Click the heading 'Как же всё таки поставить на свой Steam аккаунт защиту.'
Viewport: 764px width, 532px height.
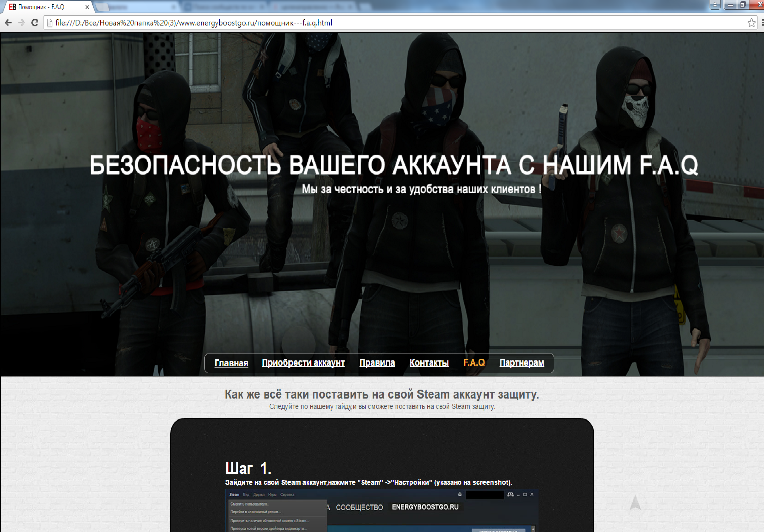point(382,394)
